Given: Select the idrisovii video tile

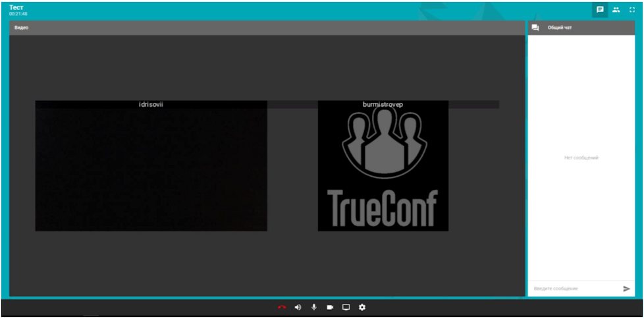Looking at the screenshot, I should tap(151, 165).
